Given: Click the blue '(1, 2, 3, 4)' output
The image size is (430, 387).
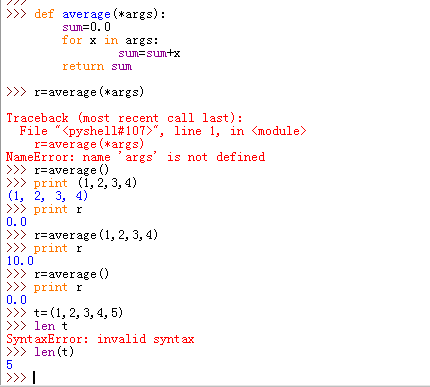Looking at the screenshot, I should (47, 196).
